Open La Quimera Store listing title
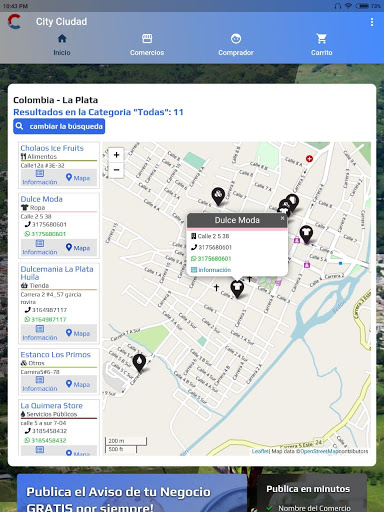 click(x=52, y=406)
